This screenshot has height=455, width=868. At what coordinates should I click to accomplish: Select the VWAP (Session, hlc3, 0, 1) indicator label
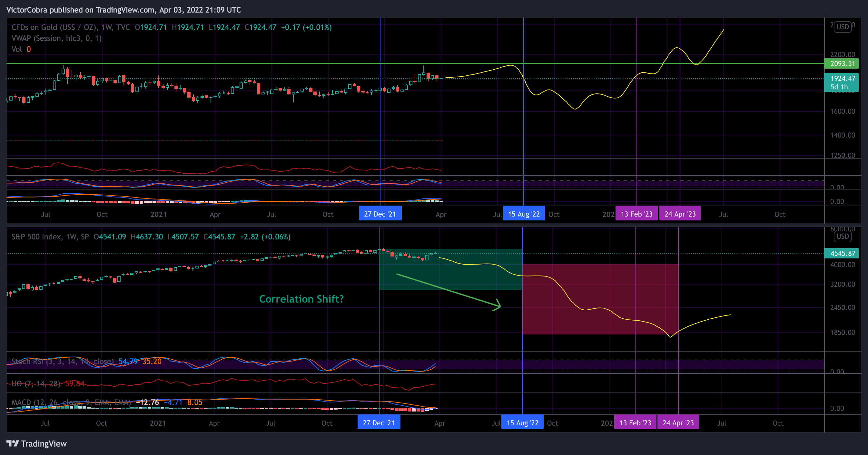57,38
